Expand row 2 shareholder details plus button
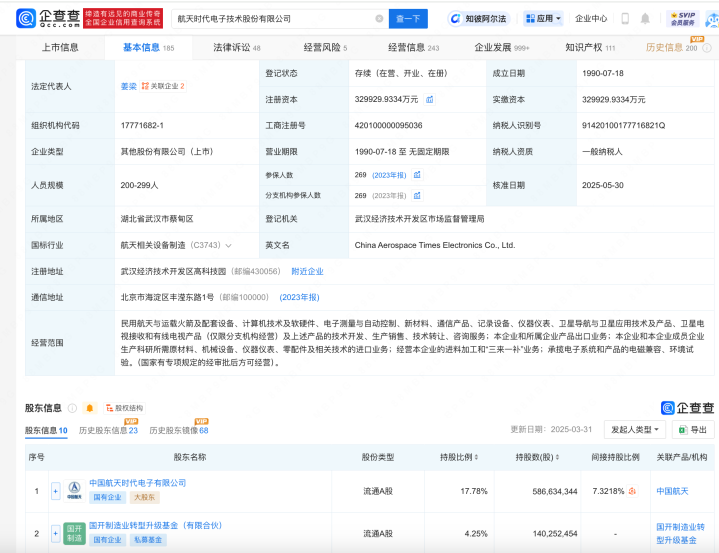The height and width of the screenshot is (553, 719). (x=55, y=533)
